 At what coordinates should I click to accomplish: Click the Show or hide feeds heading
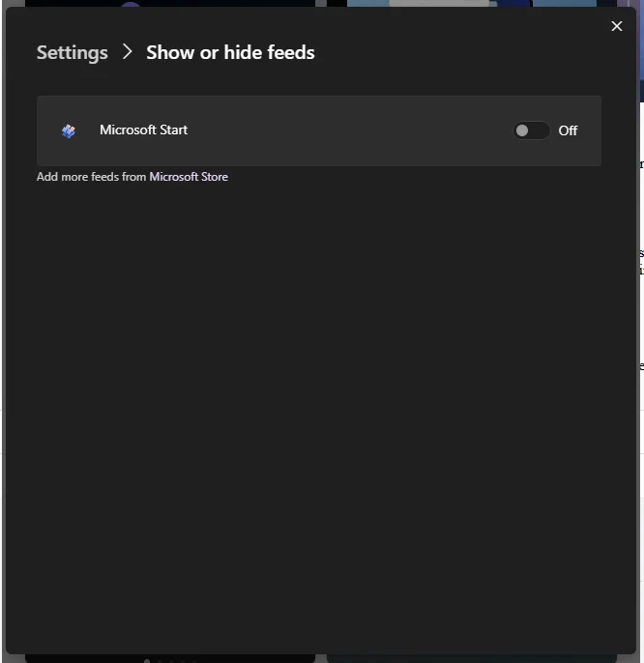pos(230,52)
